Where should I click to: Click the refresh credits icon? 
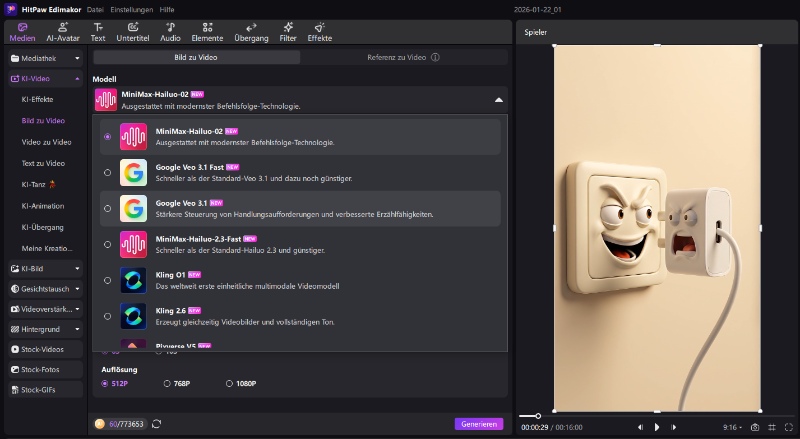[157, 424]
